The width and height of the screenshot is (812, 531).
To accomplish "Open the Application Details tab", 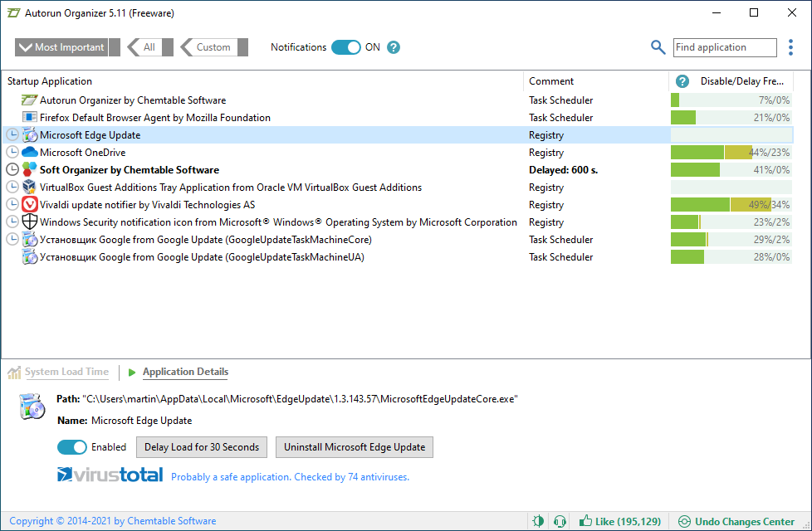I will coord(185,372).
